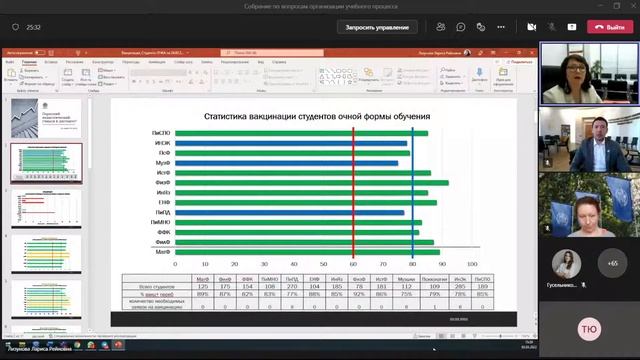Click the +65 participants overflow circle
640x360 pixels.
[612, 264]
